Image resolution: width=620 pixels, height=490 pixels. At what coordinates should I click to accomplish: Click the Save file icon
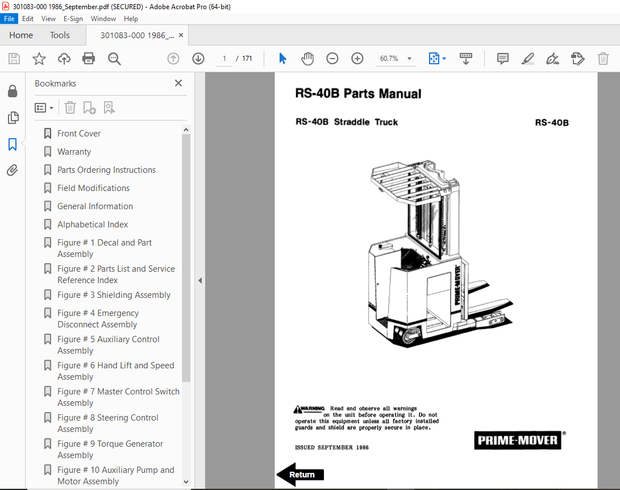pyautogui.click(x=14, y=59)
